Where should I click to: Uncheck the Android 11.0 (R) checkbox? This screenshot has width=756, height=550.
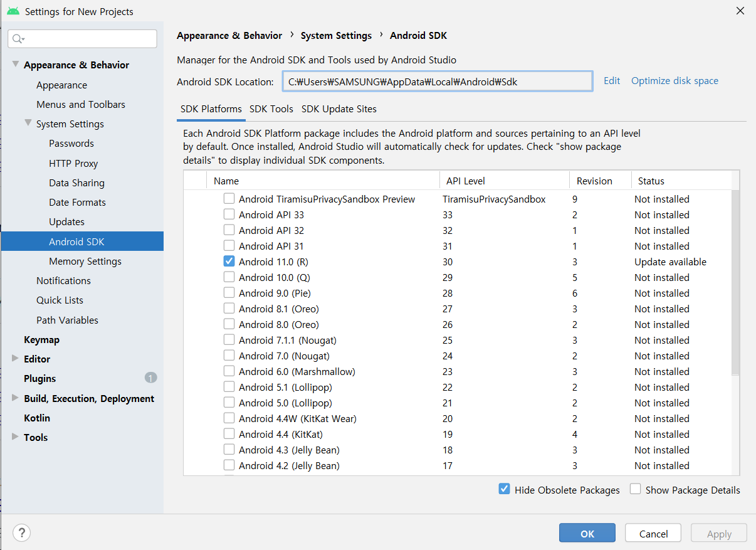229,262
